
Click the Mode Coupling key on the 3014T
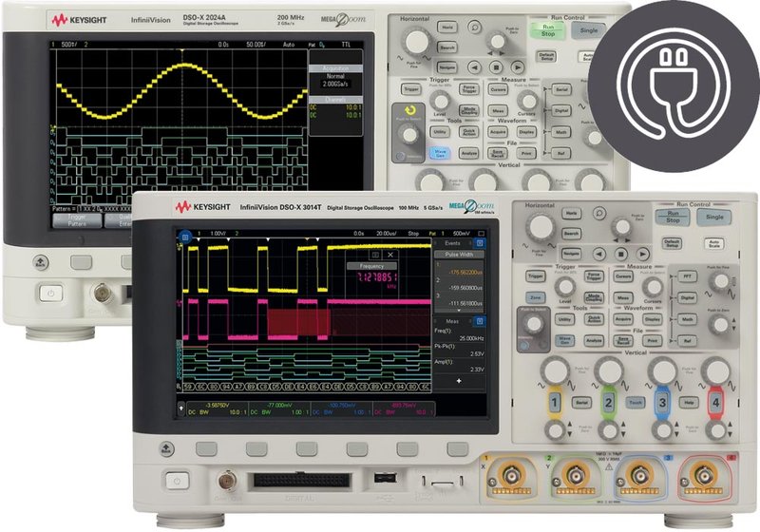[x=594, y=297]
